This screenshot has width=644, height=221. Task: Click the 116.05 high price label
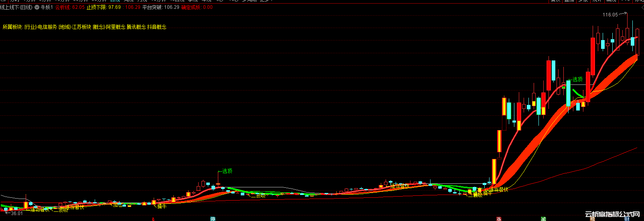pos(610,15)
